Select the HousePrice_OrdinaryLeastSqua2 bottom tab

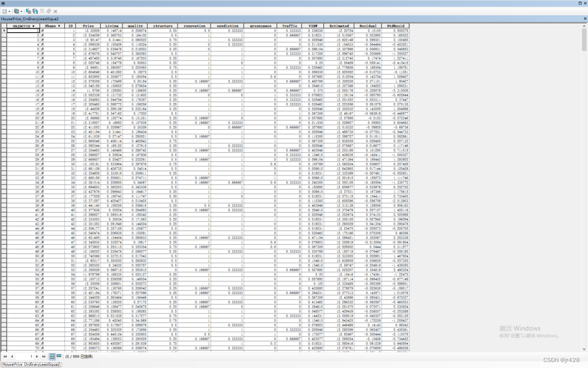(x=31, y=364)
